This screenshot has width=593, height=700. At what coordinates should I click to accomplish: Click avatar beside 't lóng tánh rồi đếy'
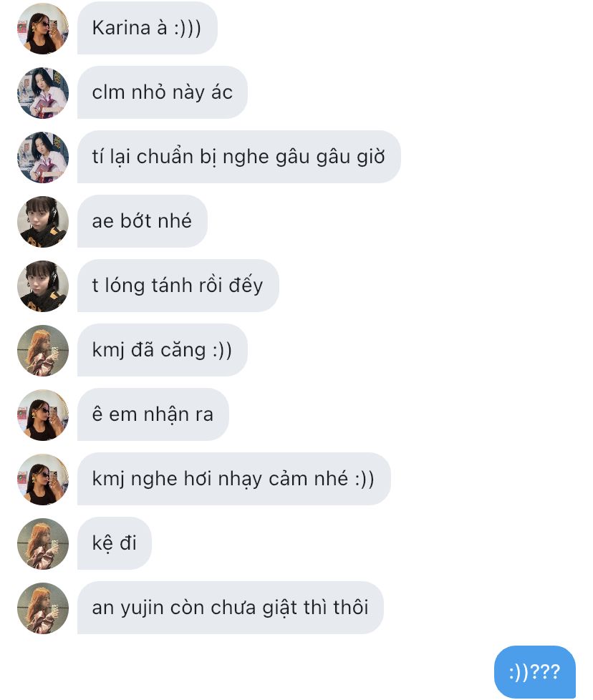[43, 286]
